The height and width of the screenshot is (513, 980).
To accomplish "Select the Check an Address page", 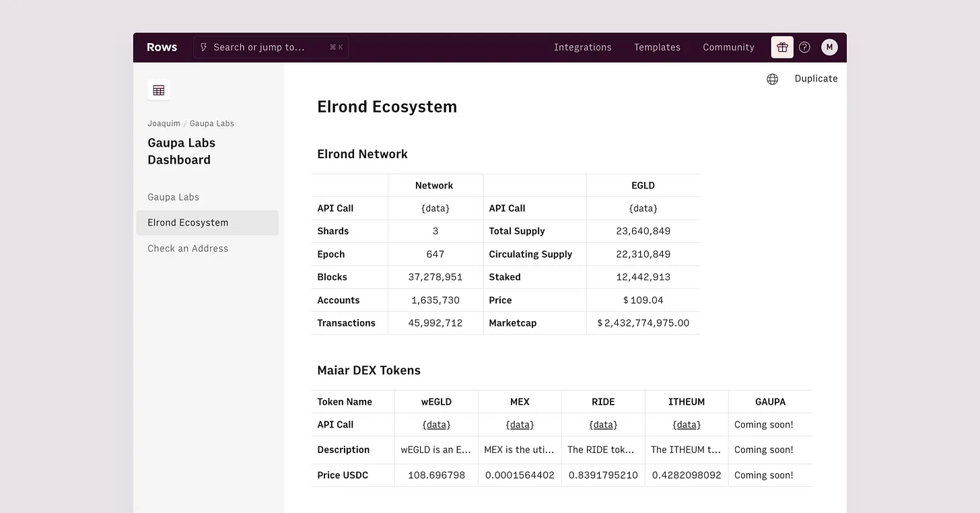I will (188, 248).
